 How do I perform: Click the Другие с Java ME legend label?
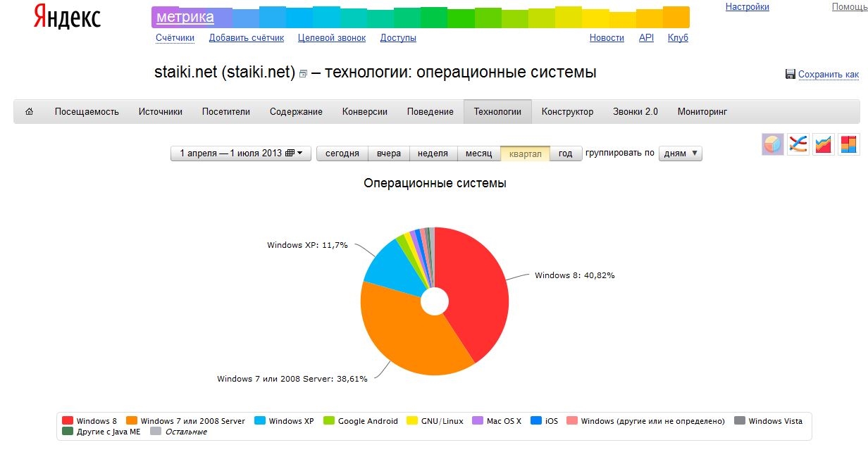tap(108, 432)
